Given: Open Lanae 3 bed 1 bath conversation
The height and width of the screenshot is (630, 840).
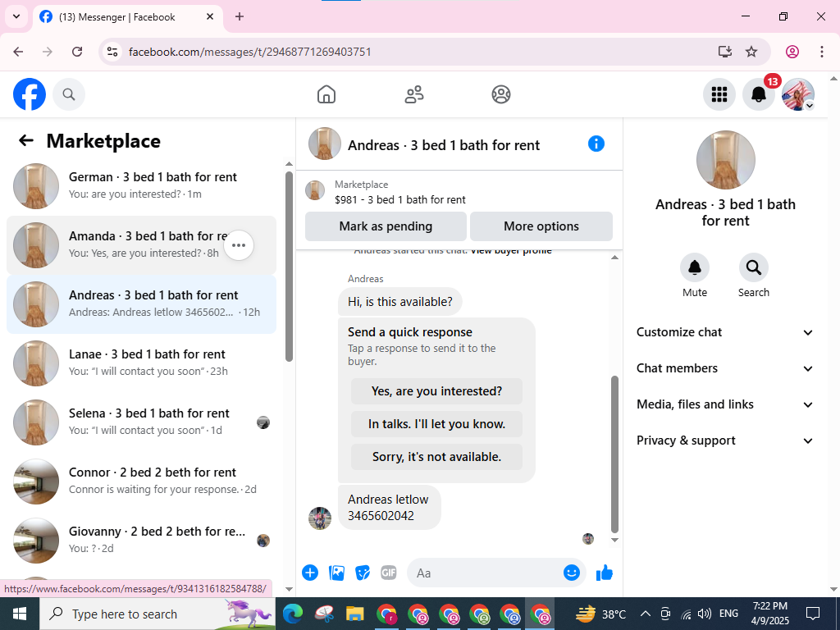Looking at the screenshot, I should tap(141, 363).
